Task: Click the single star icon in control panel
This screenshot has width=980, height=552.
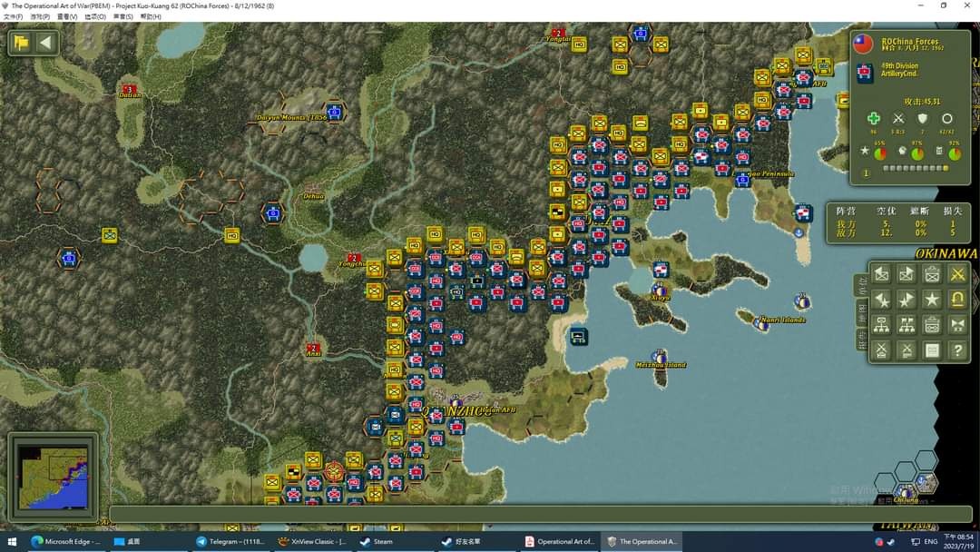Action: [931, 299]
